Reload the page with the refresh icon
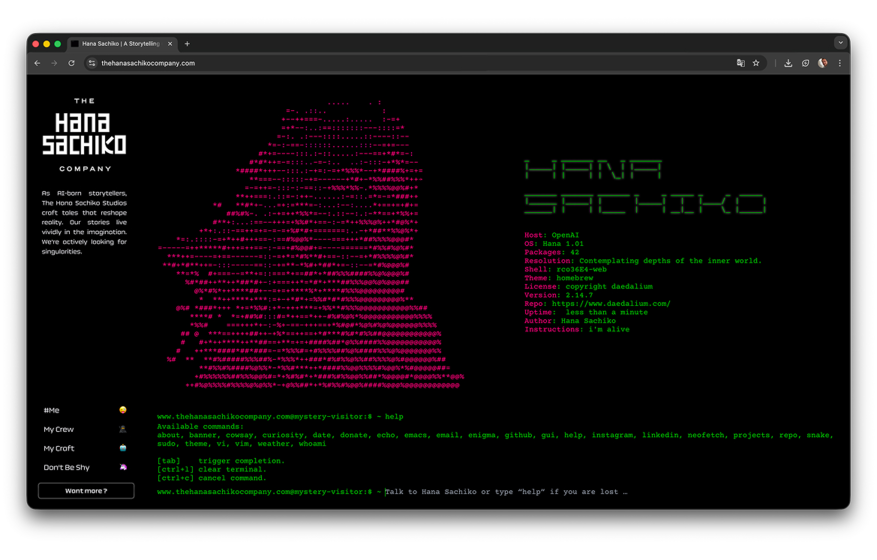The height and width of the screenshot is (560, 877). (72, 63)
